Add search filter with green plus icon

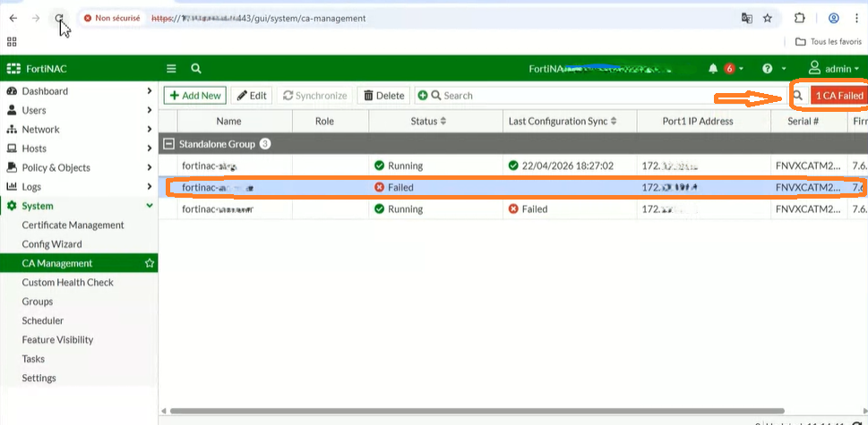coord(423,96)
